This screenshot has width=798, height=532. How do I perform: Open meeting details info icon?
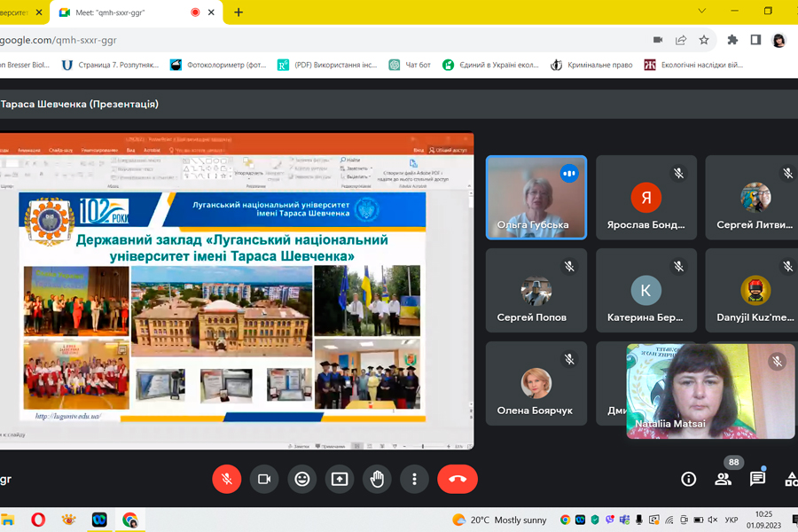tap(689, 479)
